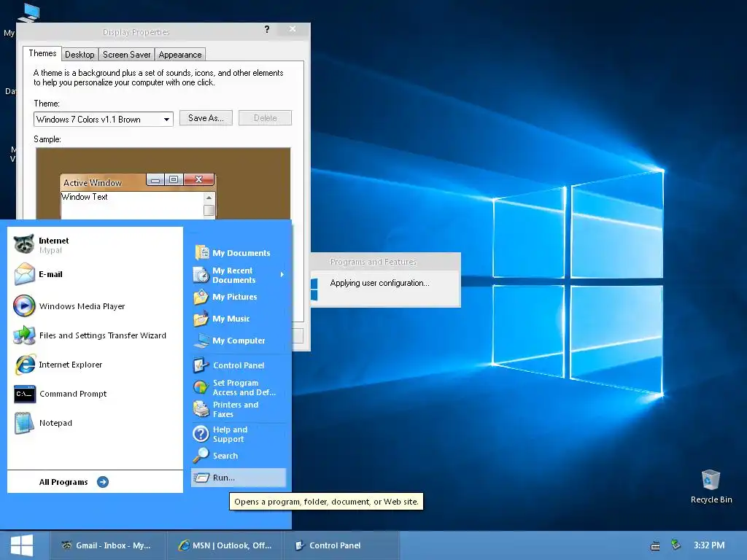Open Internet Mypal raccoon icon

pyautogui.click(x=24, y=244)
